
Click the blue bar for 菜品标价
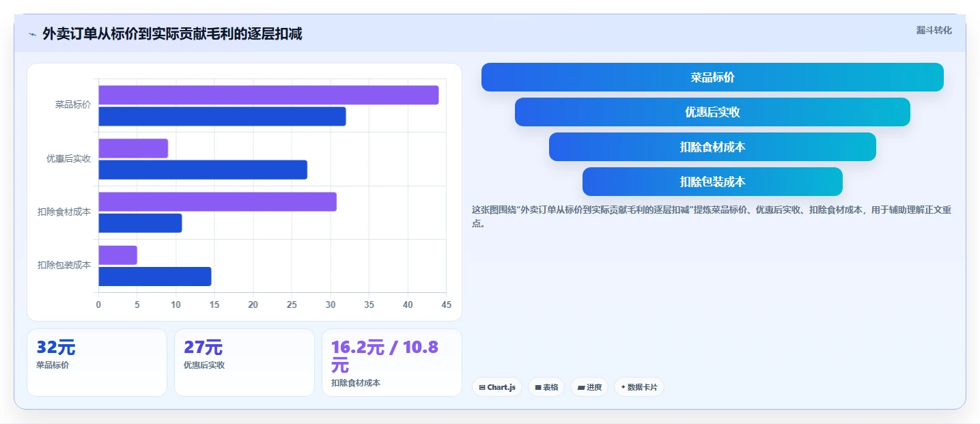(x=222, y=116)
